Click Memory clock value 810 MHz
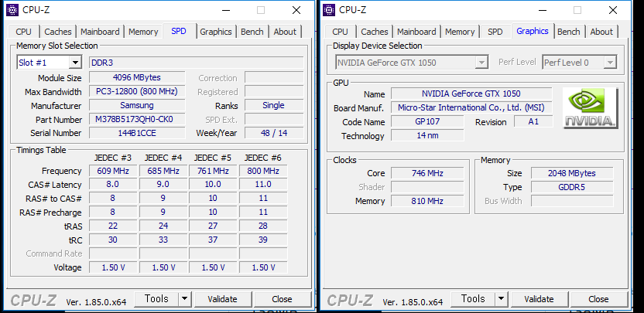 click(427, 201)
